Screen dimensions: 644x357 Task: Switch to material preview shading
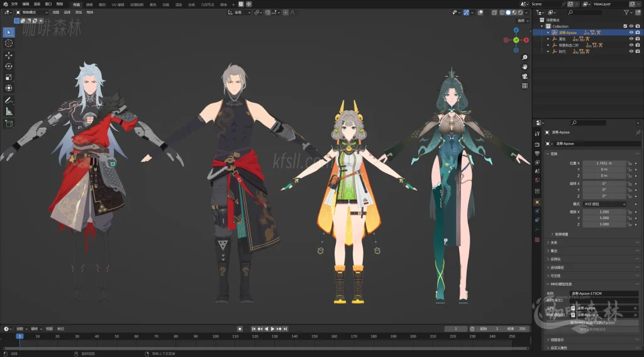[514, 13]
